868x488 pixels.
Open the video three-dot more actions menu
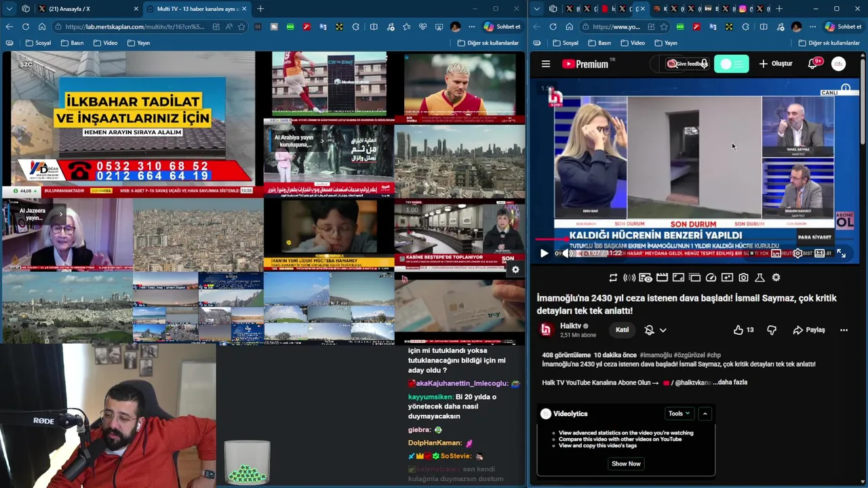pyautogui.click(x=844, y=330)
